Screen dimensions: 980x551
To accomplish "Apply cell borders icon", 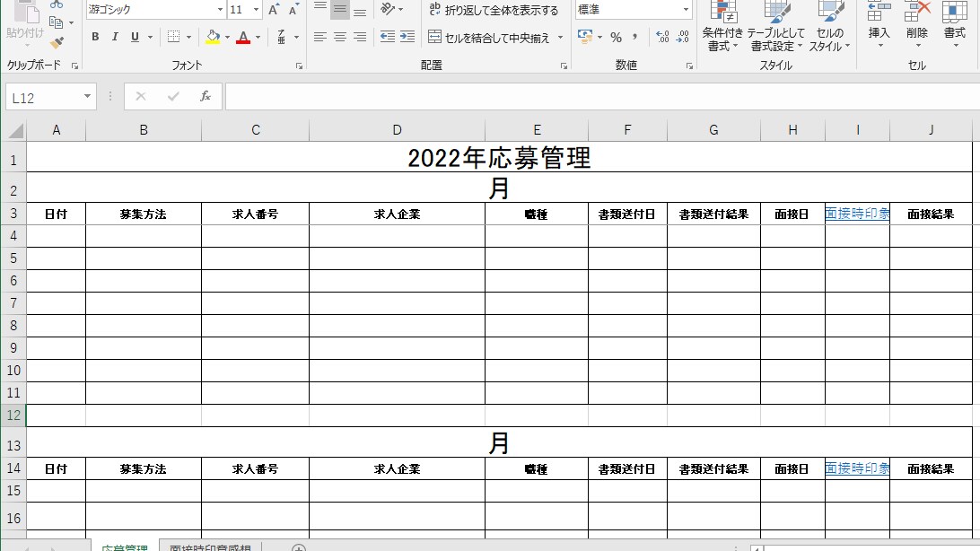I will (174, 37).
